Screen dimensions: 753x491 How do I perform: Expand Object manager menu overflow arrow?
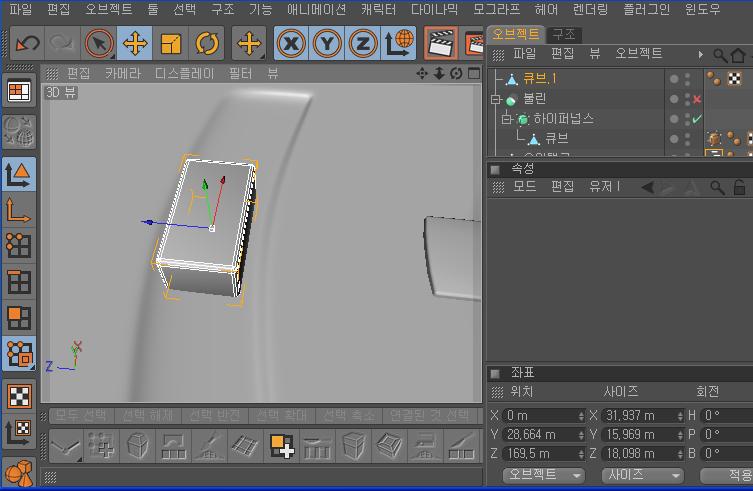pos(701,55)
